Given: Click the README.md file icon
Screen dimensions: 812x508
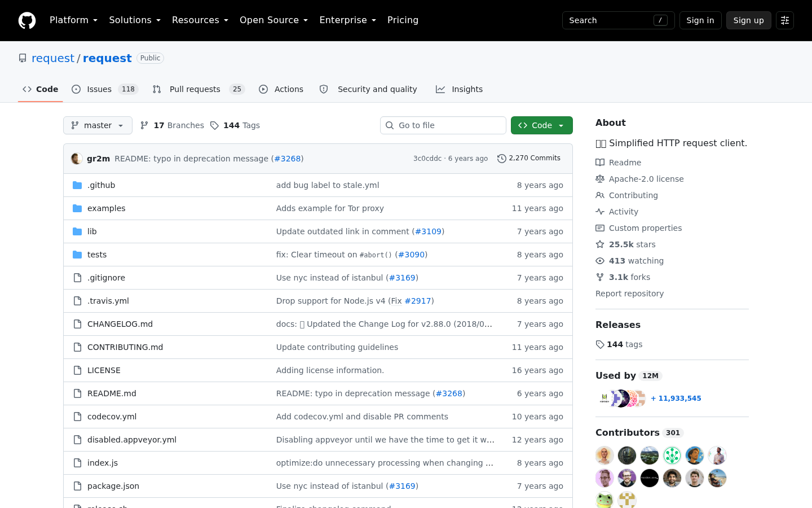Looking at the screenshot, I should [x=77, y=393].
